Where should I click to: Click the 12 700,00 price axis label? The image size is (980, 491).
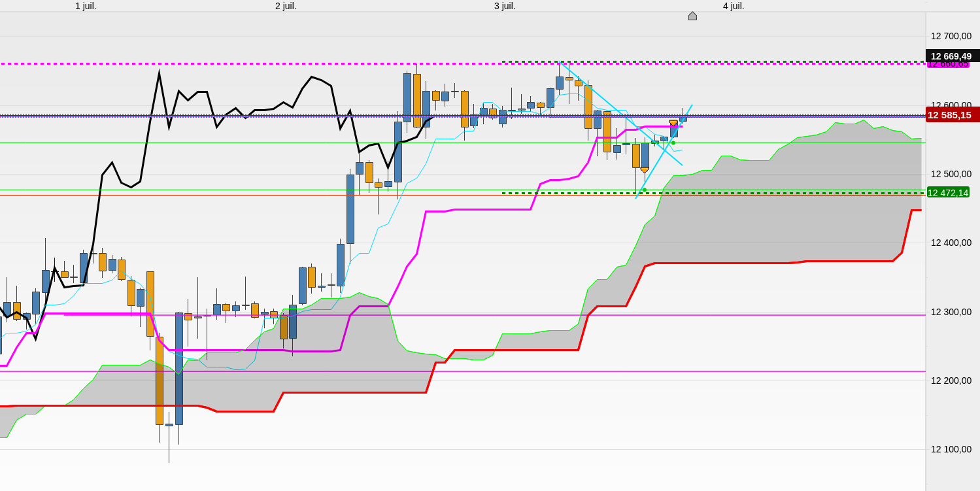(951, 36)
